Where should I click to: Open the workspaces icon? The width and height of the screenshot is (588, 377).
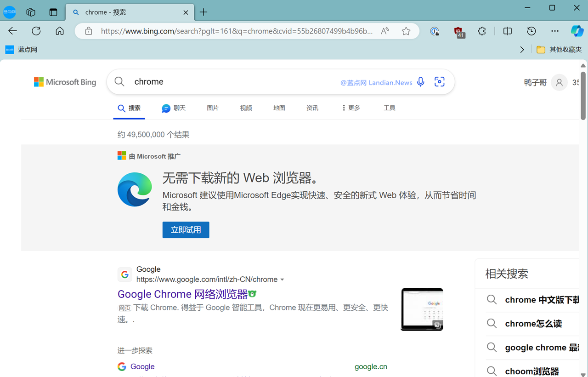31,12
